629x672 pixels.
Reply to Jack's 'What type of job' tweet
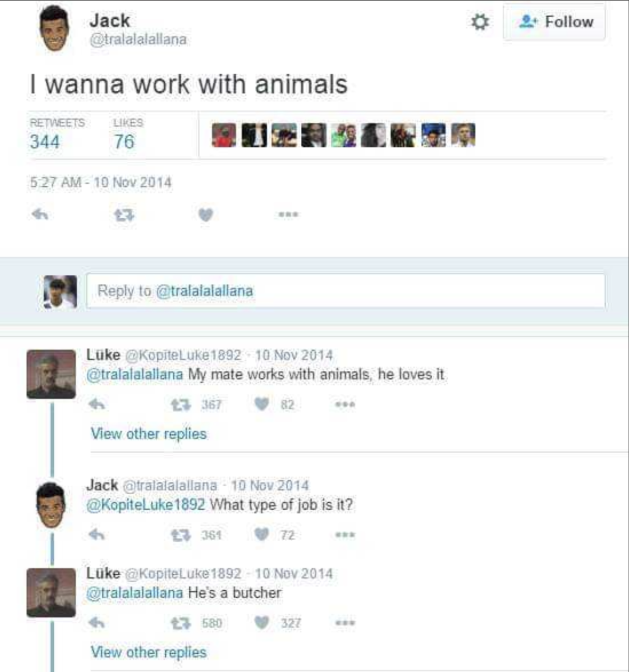pyautogui.click(x=97, y=535)
